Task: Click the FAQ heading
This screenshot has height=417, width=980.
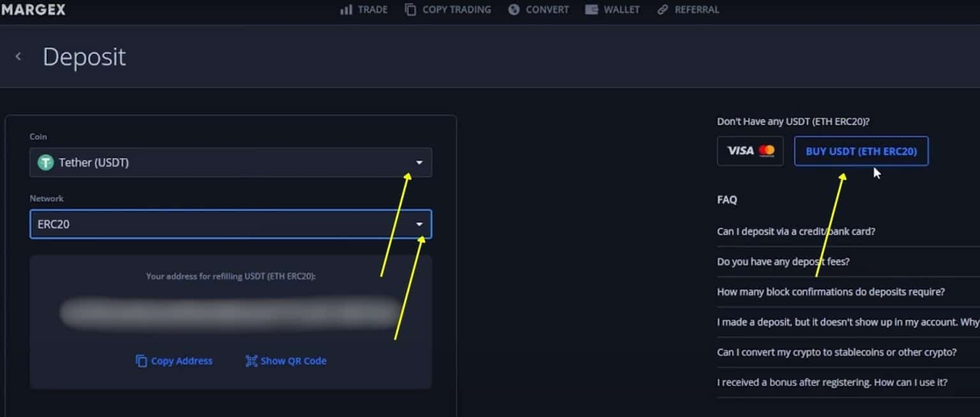Action: click(727, 200)
